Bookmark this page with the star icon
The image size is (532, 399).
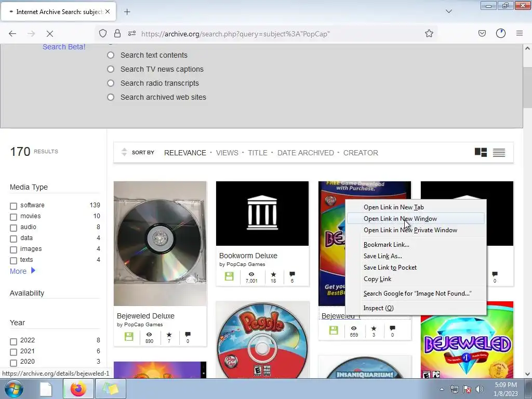coord(429,33)
